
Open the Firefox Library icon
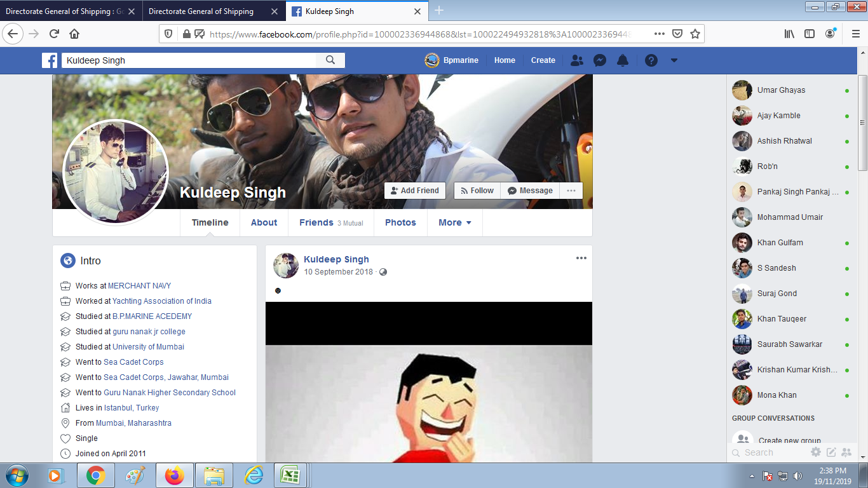click(x=789, y=34)
